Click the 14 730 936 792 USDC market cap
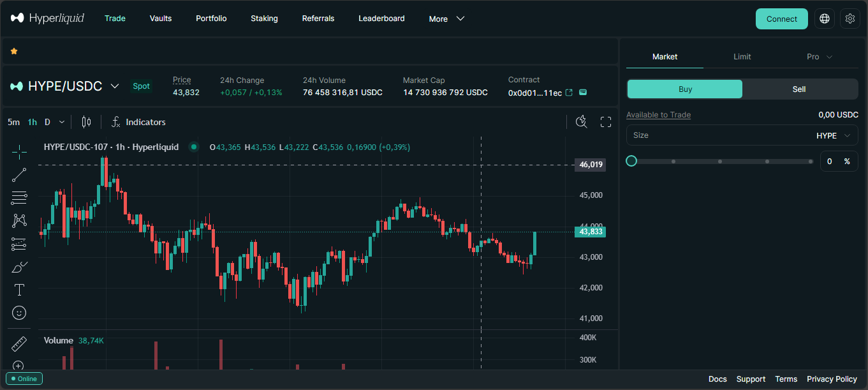This screenshot has width=868, height=390. (445, 93)
